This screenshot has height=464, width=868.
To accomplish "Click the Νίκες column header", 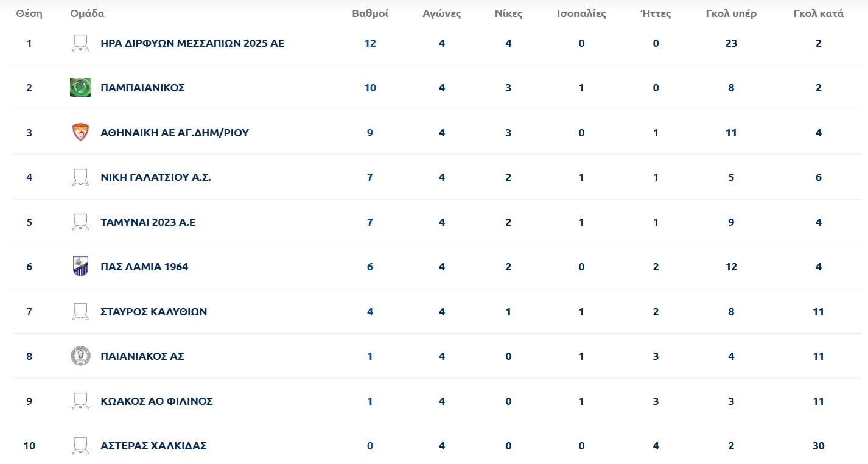I will 509,13.
